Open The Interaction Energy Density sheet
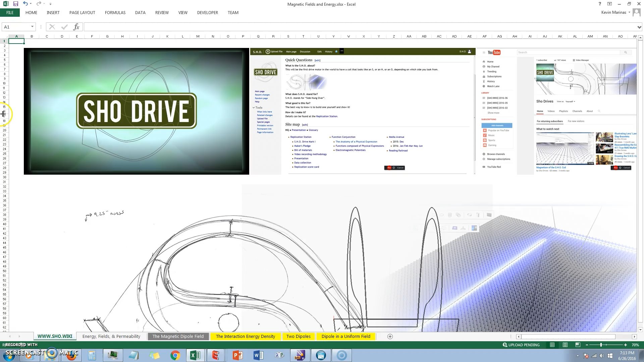Viewport: 644px width, 362px height. point(246,336)
